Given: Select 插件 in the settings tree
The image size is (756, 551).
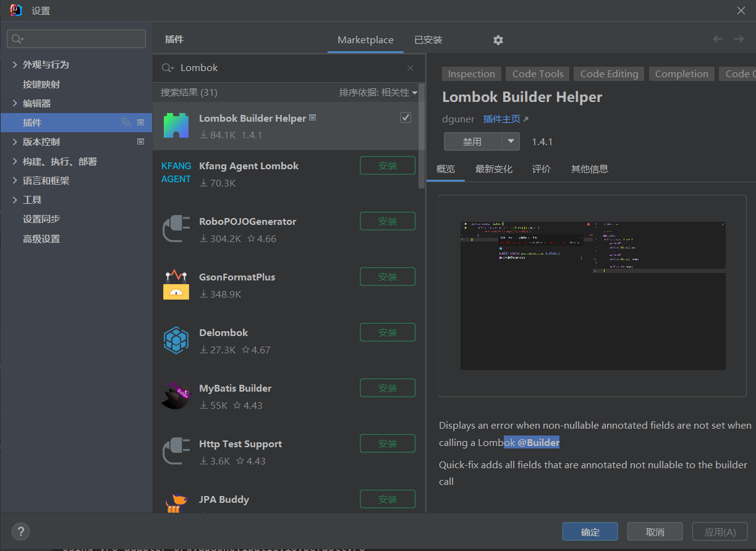Looking at the screenshot, I should (76, 122).
